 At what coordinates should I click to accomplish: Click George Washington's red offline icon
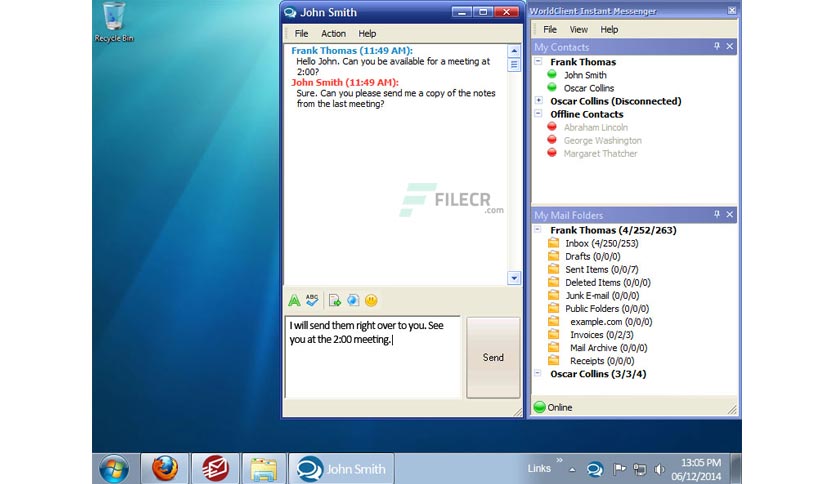(552, 140)
